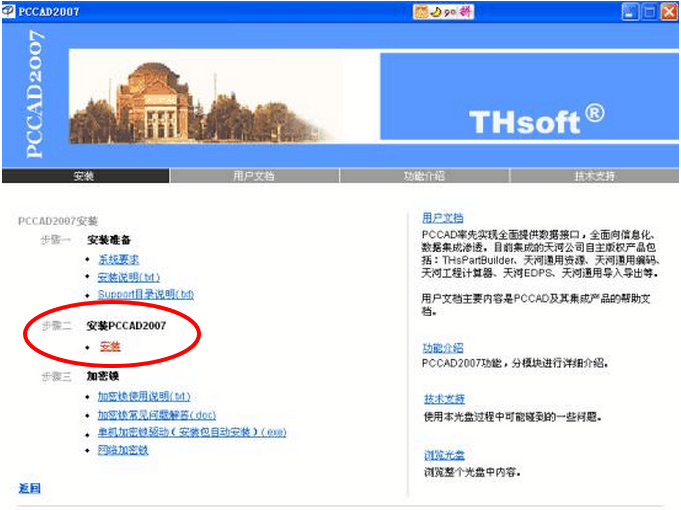Click the PCCAD2007安装 section title
681x510 pixels.
pos(58,221)
